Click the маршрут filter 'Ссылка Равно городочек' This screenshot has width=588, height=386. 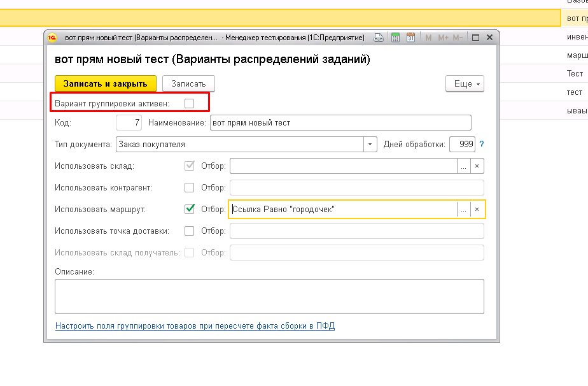coord(343,210)
